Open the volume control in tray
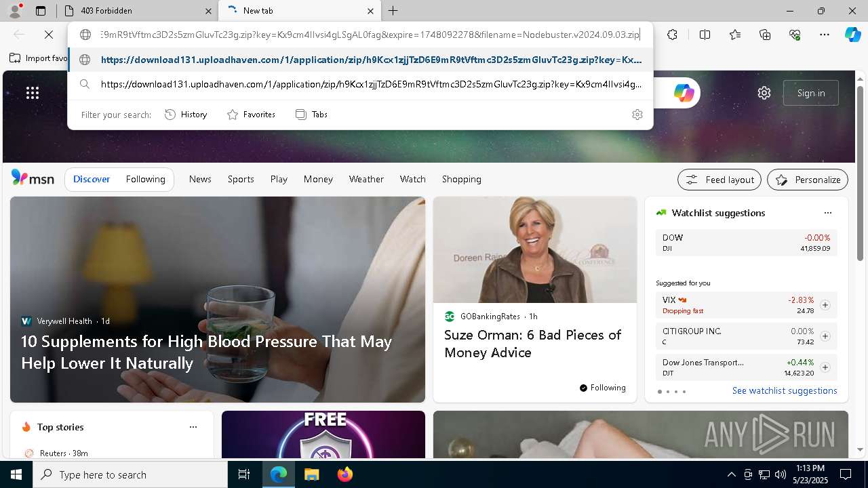Screen dimensions: 868x488 (780, 474)
